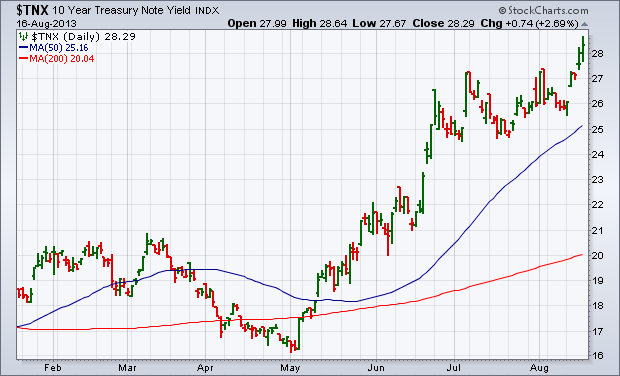Click the Close 28.29 value
Image resolution: width=620 pixels, height=376 pixels.
(443, 24)
